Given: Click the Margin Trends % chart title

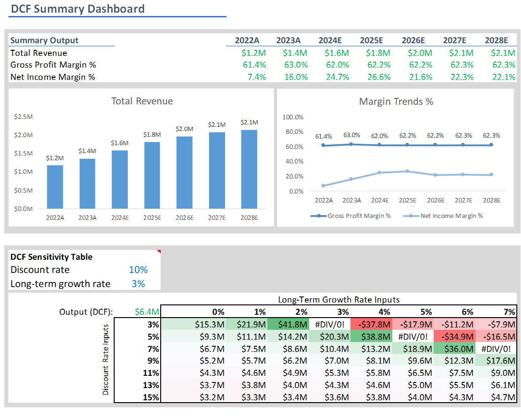Looking at the screenshot, I should click(396, 101).
